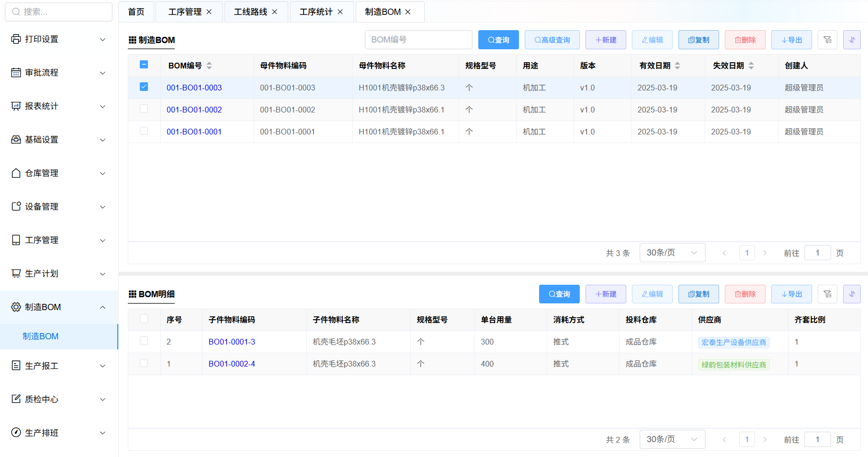868x457 pixels.
Task: Select 制造BOM submenu item in sidebar
Action: coord(59,336)
